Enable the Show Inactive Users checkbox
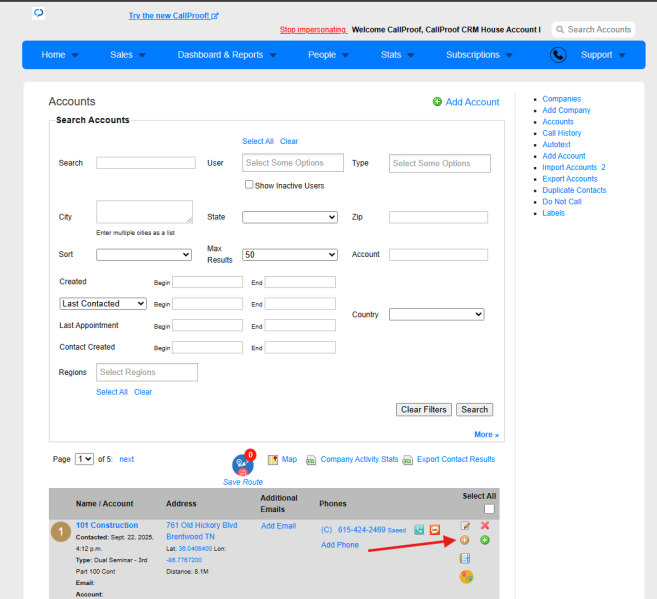 click(249, 185)
